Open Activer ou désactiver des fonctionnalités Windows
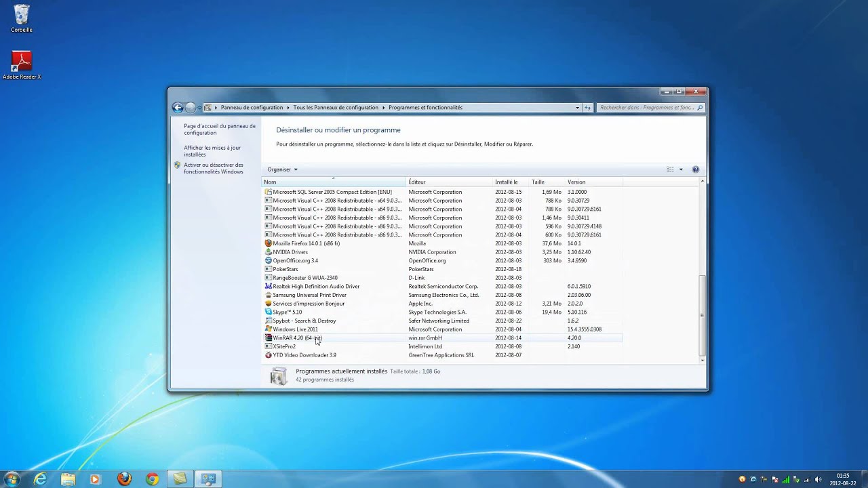868x488 pixels. [x=214, y=168]
